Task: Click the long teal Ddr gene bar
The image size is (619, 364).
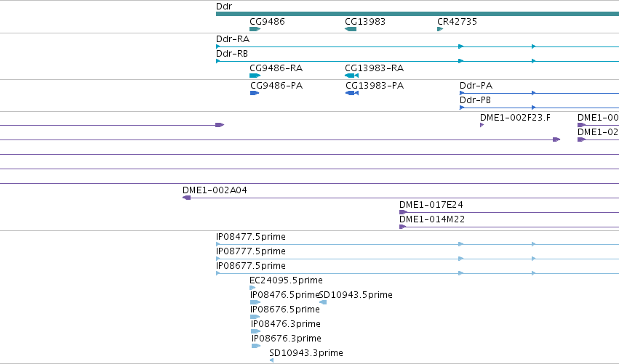Action: [418, 14]
